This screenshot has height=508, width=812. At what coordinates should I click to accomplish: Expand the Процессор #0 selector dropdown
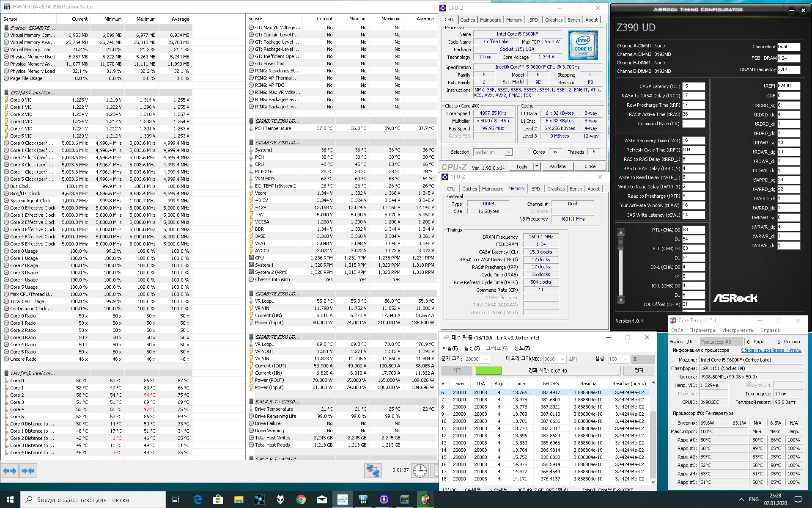click(739, 342)
